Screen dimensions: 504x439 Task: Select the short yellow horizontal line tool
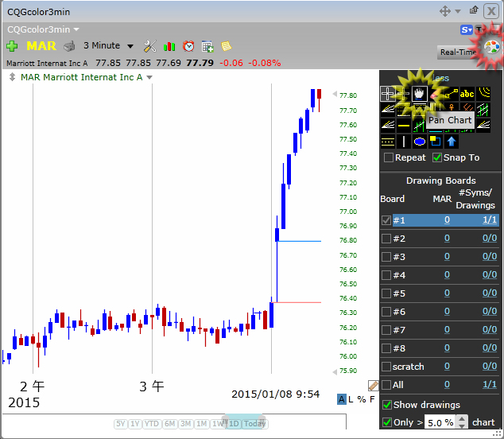(x=404, y=126)
